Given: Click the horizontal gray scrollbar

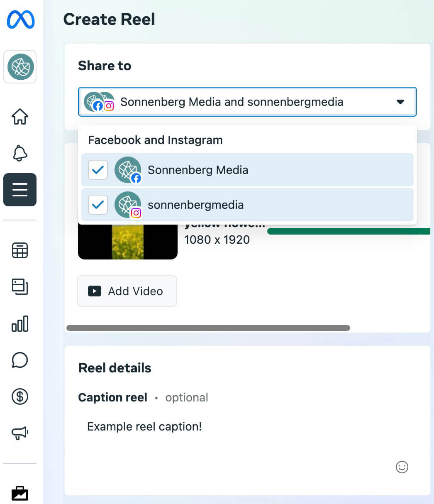Looking at the screenshot, I should pos(208,328).
